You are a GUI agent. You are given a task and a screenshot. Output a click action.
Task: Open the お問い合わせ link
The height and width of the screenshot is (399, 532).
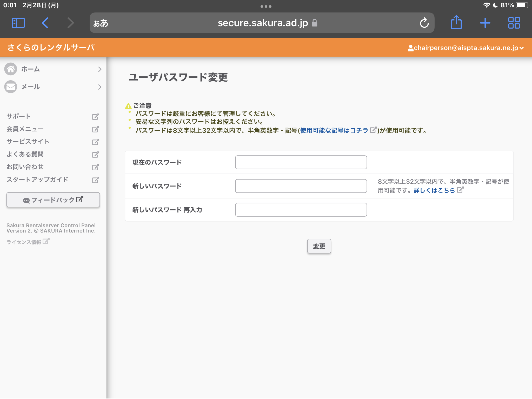25,167
